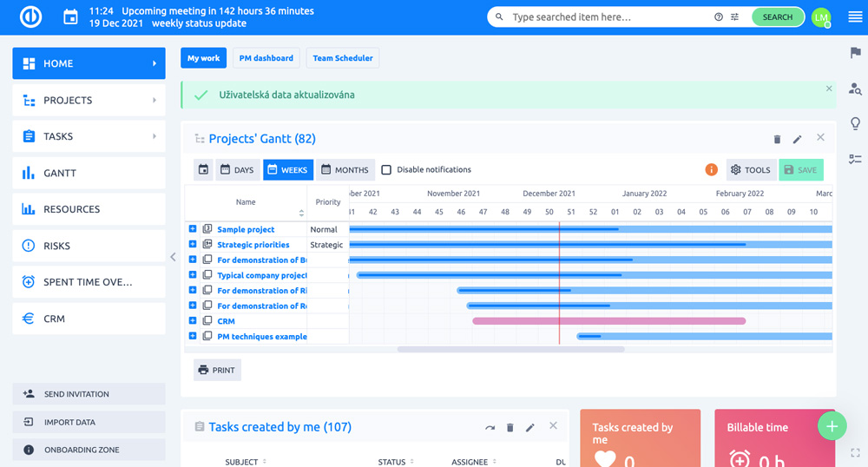Click the Sample project type icon
The height and width of the screenshot is (467, 868).
pyautogui.click(x=207, y=228)
